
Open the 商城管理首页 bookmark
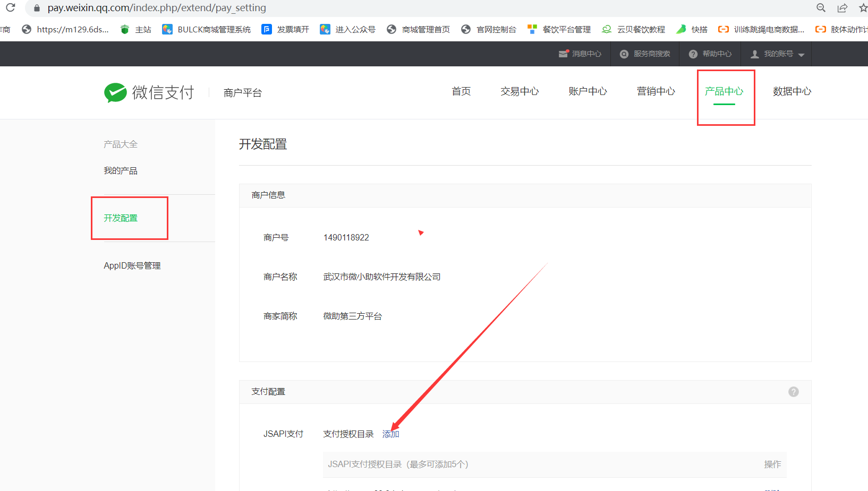click(419, 29)
